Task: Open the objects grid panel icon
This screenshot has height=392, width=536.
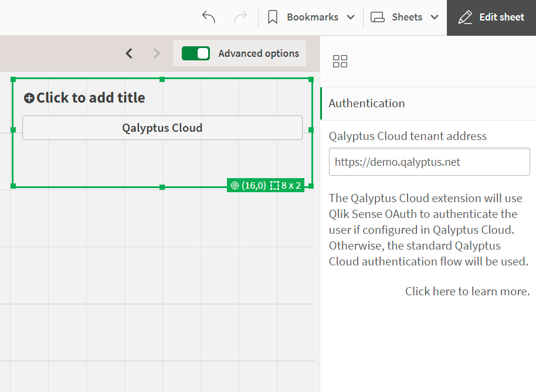Action: click(x=340, y=60)
